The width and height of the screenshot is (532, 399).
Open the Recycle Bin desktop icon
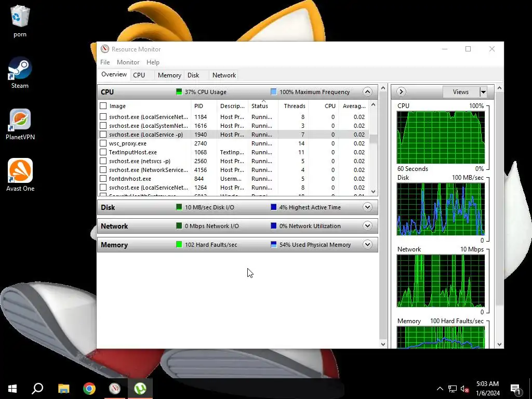pyautogui.click(x=20, y=21)
